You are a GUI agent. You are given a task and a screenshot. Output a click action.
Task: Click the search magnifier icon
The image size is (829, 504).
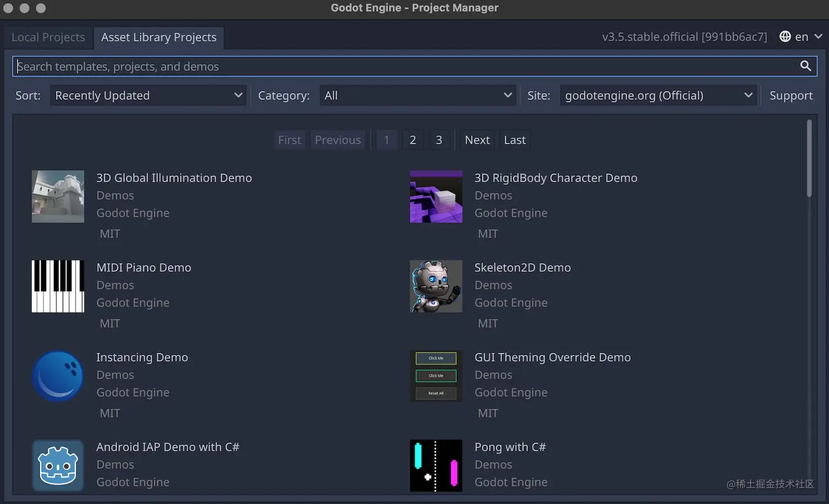805,66
